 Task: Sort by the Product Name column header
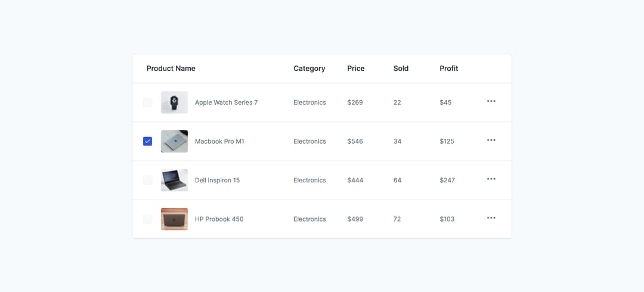click(x=171, y=69)
